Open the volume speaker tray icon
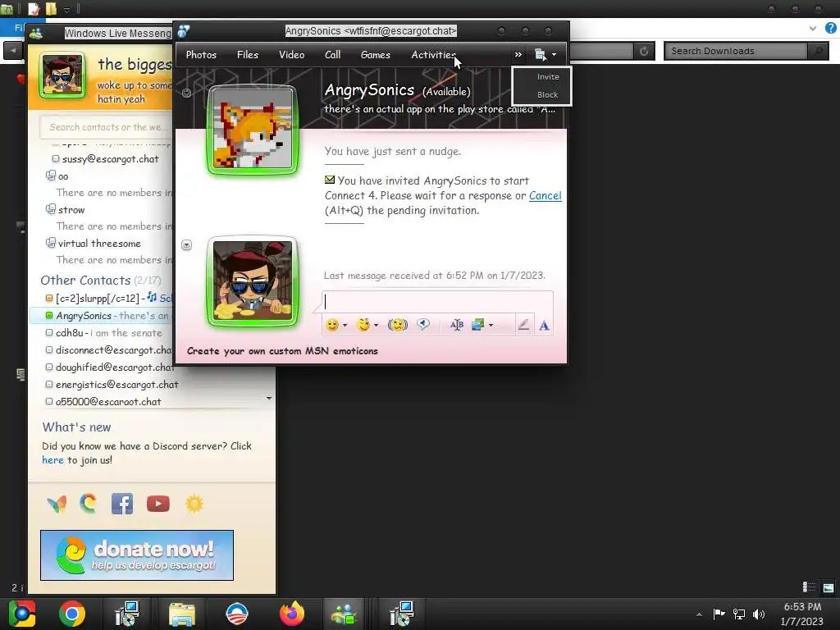 pyautogui.click(x=759, y=614)
